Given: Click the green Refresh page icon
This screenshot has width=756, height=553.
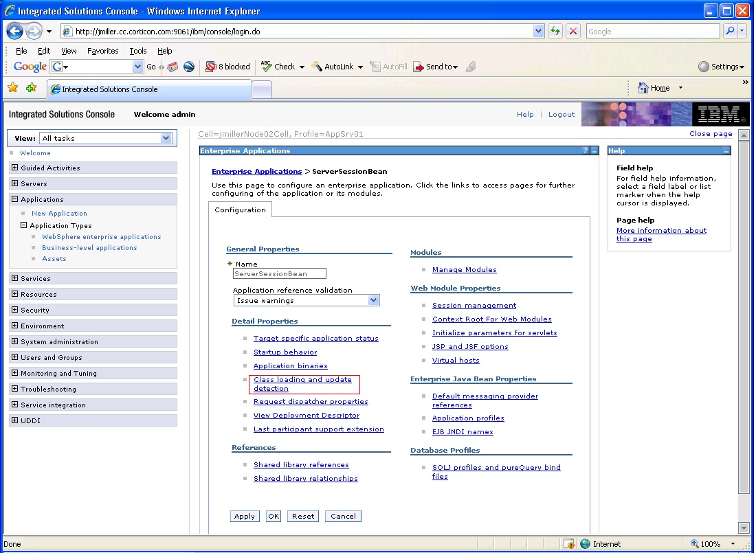Looking at the screenshot, I should tap(555, 32).
